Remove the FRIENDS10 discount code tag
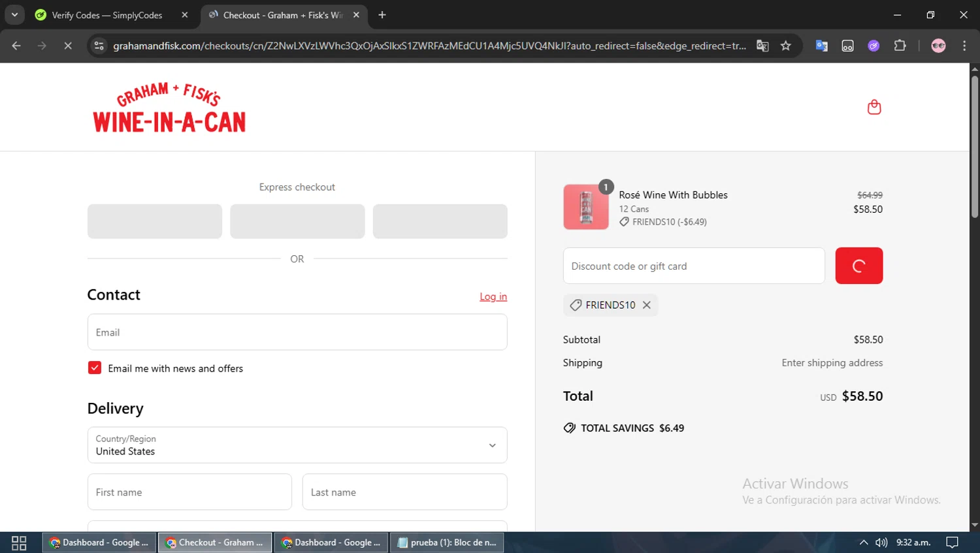 (x=646, y=305)
